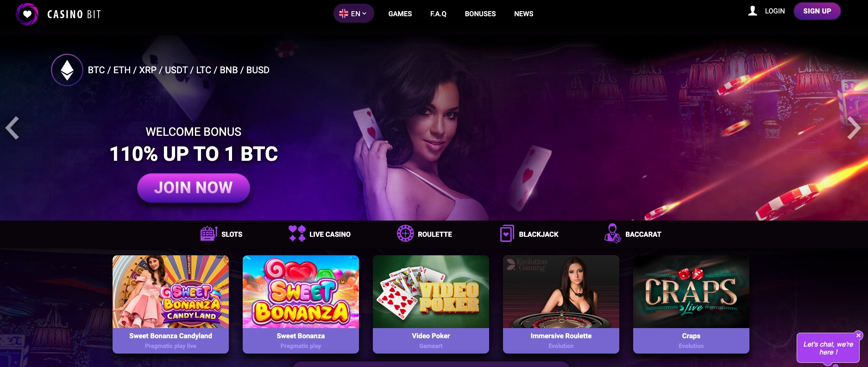This screenshot has width=868, height=367.
Task: Open the EN language dropdown
Action: [x=353, y=13]
